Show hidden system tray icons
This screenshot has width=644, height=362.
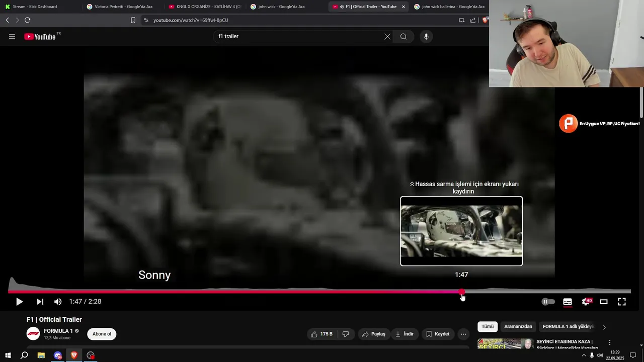coord(584,355)
